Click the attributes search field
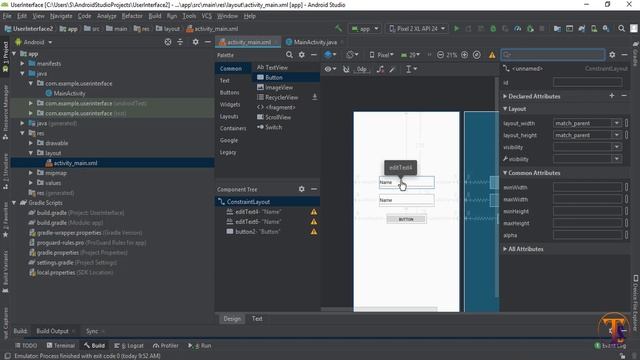640x360 pixels. click(553, 54)
